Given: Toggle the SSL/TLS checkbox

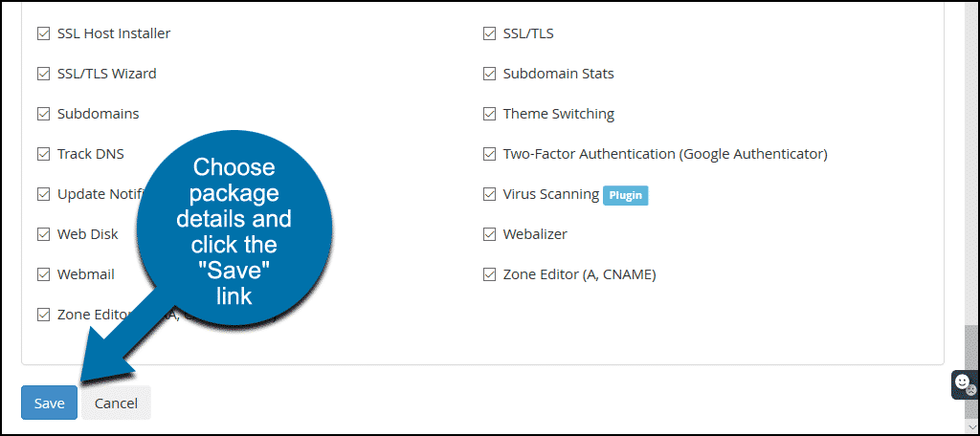Looking at the screenshot, I should click(489, 33).
